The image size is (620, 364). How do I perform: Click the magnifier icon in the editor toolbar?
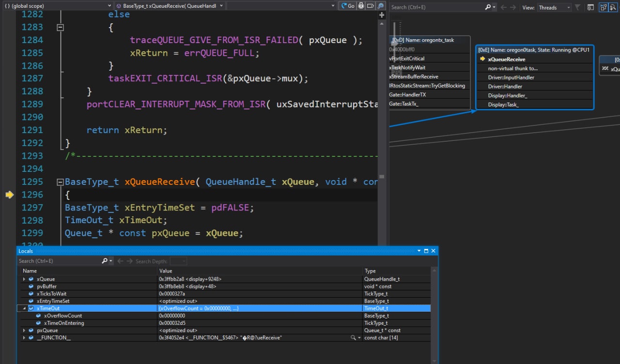point(381,6)
